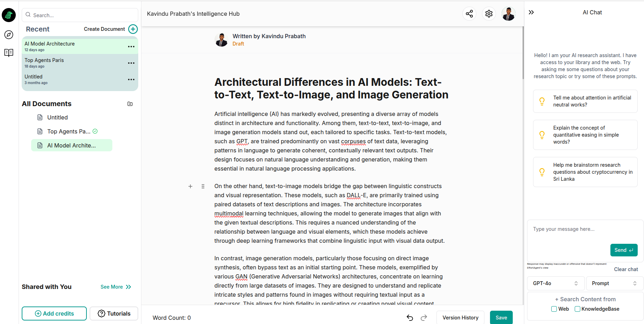Image resolution: width=644 pixels, height=324 pixels.
Task: Click the Add credits button
Action: [x=54, y=313]
